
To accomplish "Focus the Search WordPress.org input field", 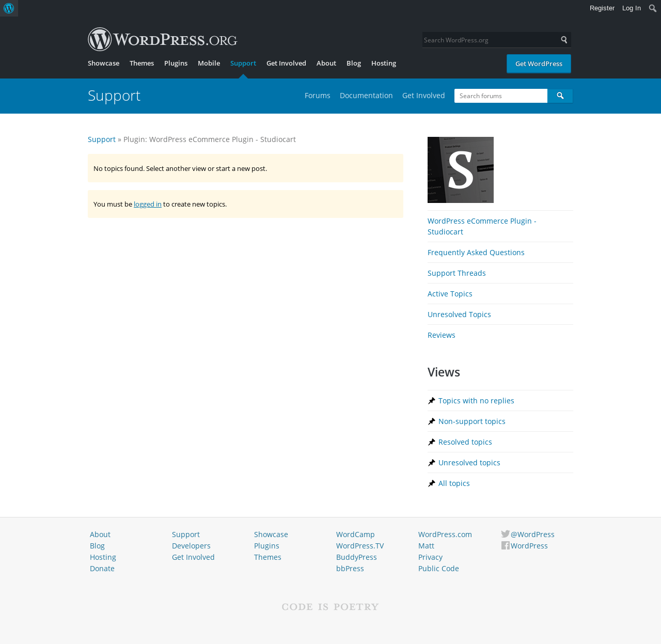I will [490, 40].
